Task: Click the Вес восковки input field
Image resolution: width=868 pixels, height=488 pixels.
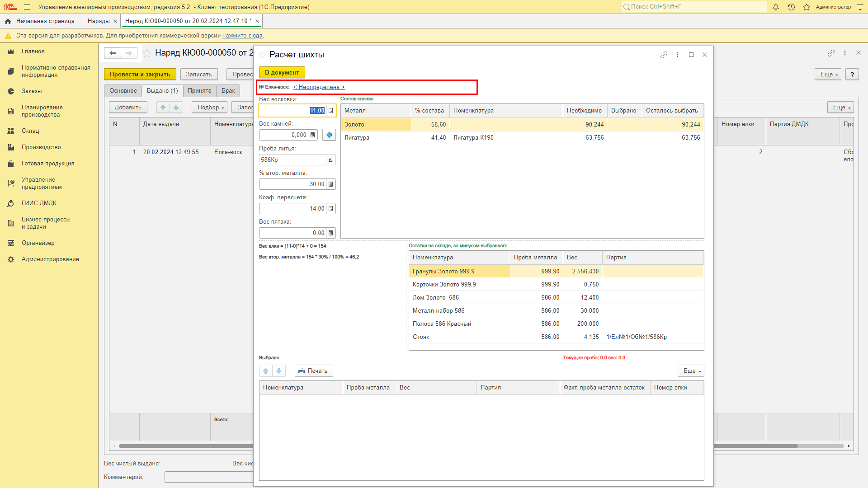Action: click(x=292, y=111)
